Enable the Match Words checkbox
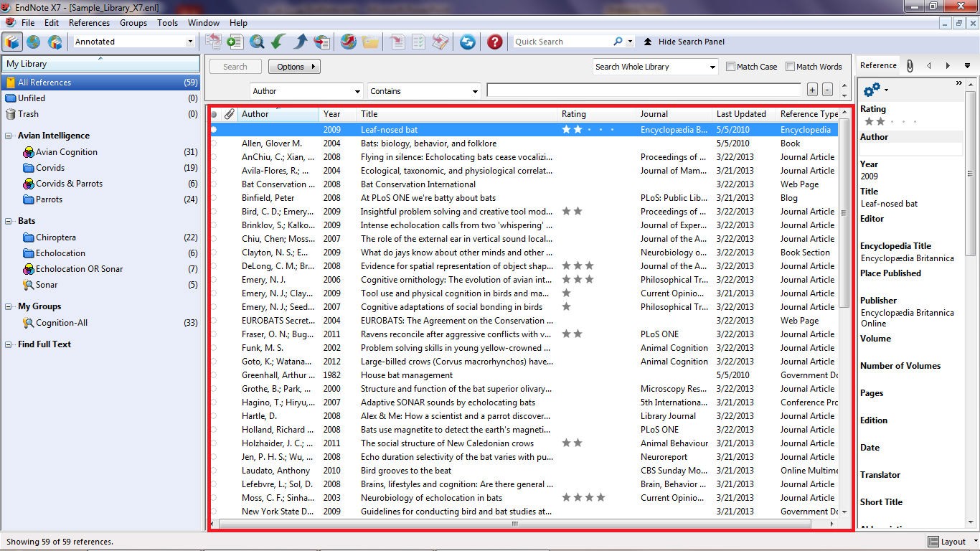 (790, 67)
